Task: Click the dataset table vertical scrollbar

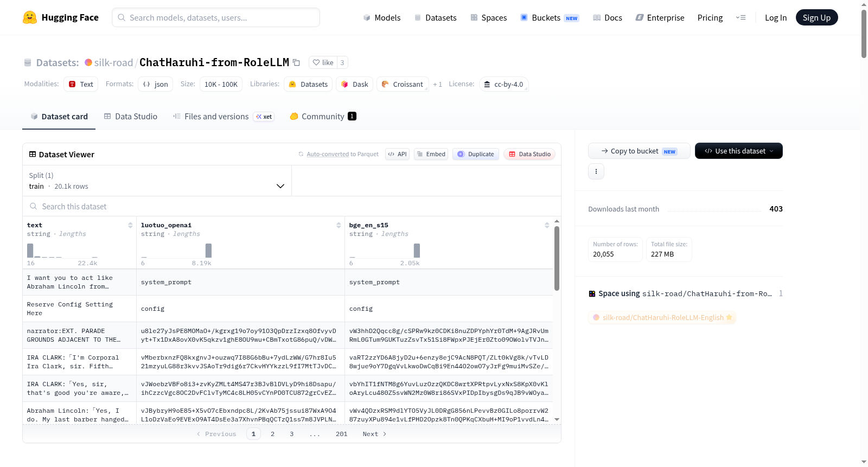Action: click(x=557, y=258)
